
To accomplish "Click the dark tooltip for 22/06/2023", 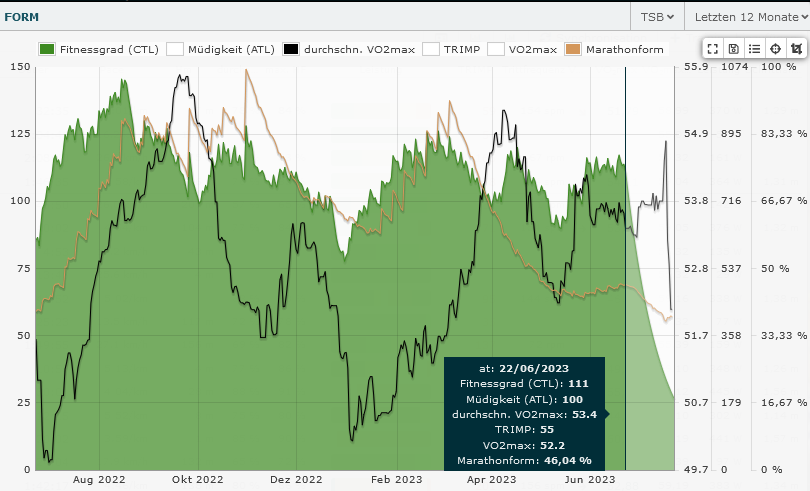I will (525, 413).
